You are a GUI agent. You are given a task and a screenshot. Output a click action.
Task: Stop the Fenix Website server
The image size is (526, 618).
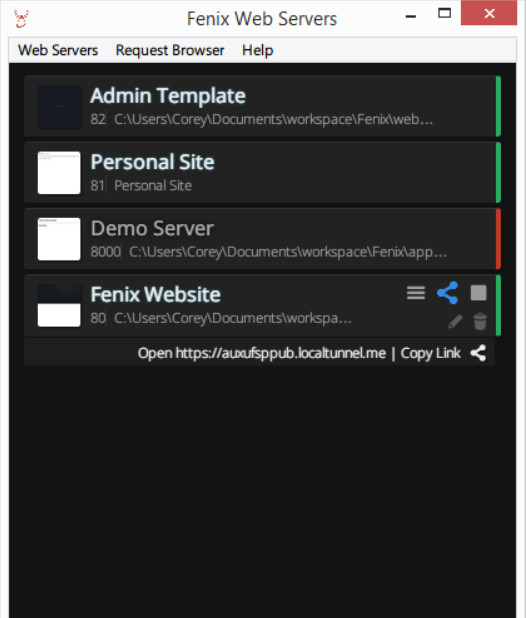(478, 293)
